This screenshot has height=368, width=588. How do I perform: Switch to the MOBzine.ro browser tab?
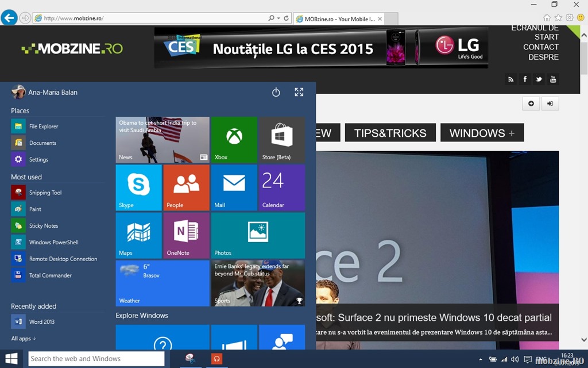click(339, 19)
